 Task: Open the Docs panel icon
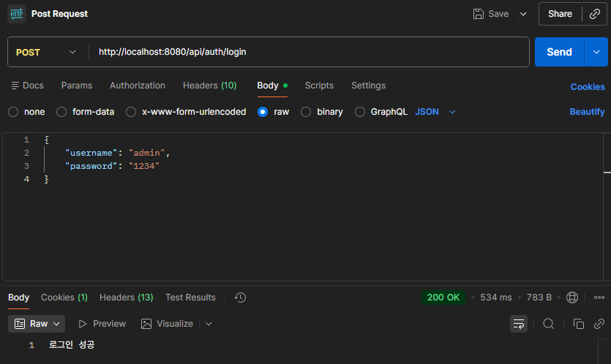15,86
